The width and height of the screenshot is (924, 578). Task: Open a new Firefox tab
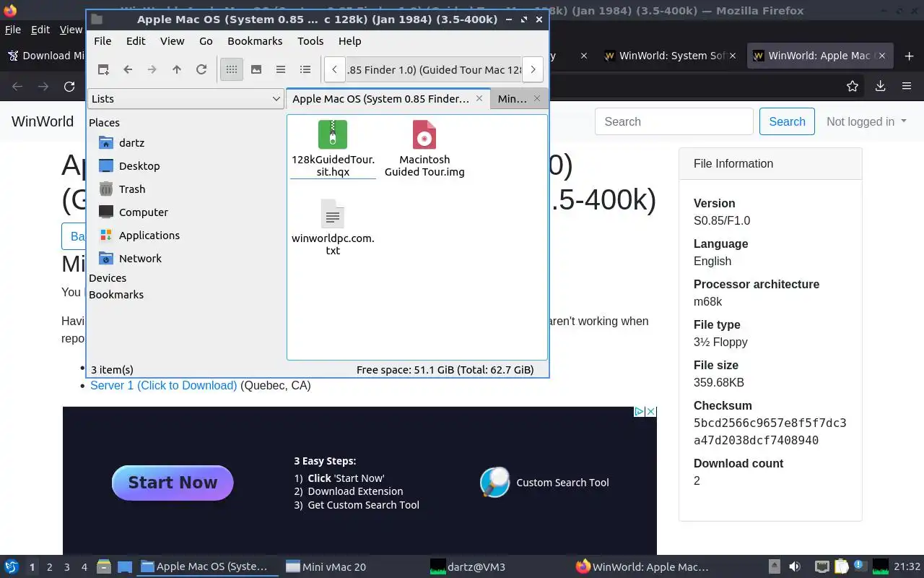(x=909, y=56)
